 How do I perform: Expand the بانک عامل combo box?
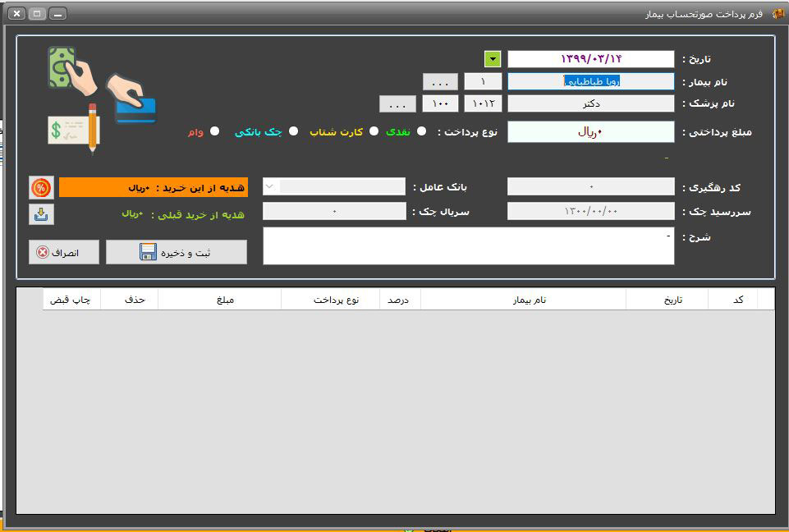271,186
